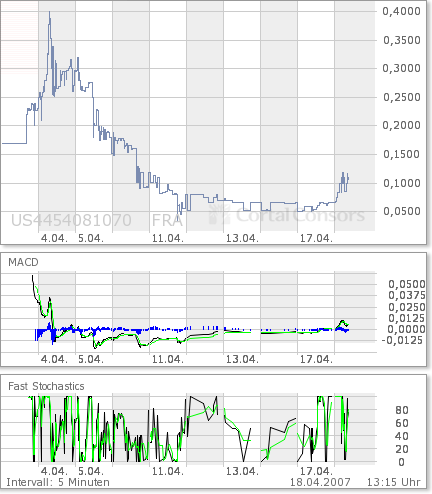The width and height of the screenshot is (432, 494).
Task: Click the -0,0125 MACD axis label
Action: (402, 340)
